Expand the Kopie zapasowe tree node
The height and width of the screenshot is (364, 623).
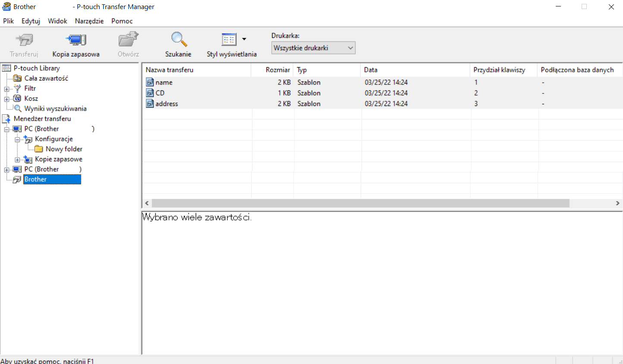[17, 159]
